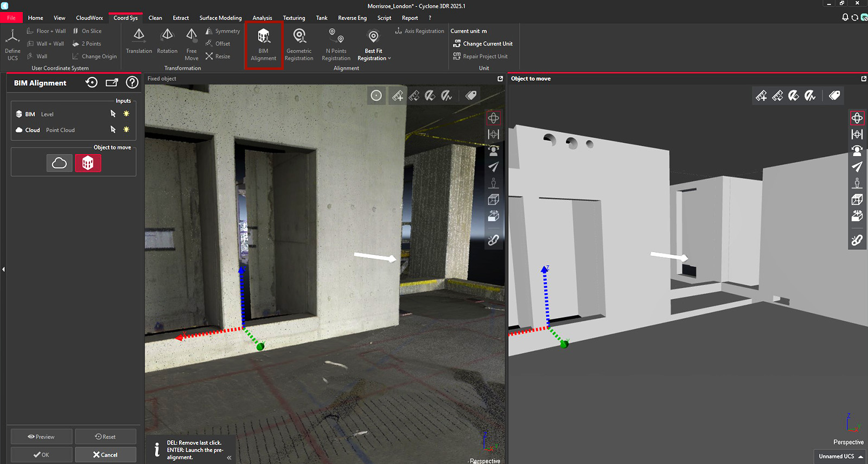
Task: Add distance measurement in Fixed object view
Action: click(398, 95)
